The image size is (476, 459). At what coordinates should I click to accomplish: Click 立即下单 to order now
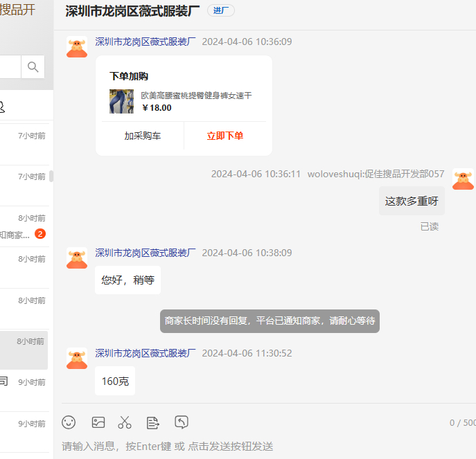click(x=224, y=136)
